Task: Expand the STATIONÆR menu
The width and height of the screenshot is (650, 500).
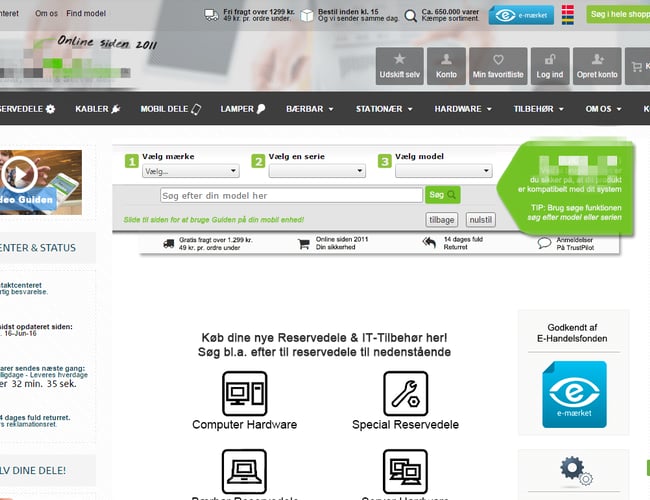Action: (x=384, y=109)
